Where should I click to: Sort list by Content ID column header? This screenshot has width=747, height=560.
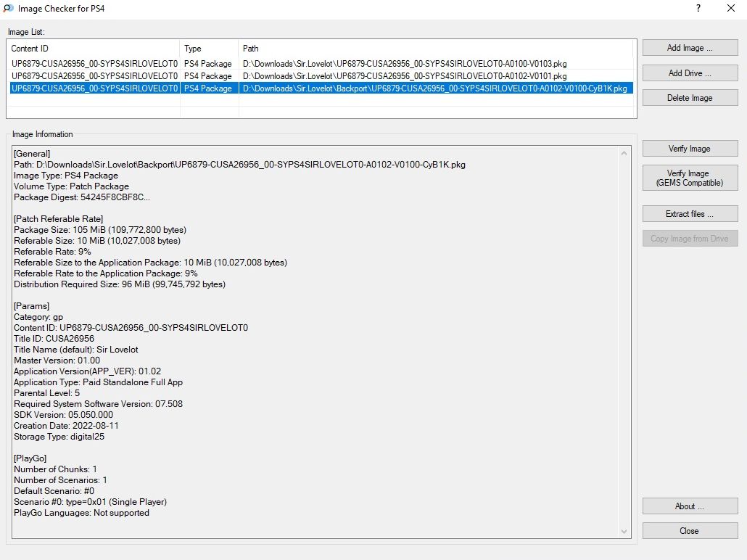pos(93,49)
